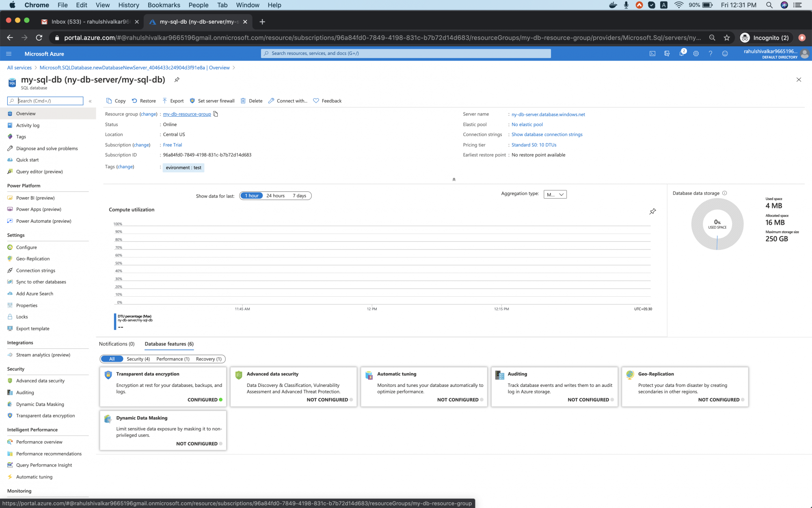Image resolution: width=812 pixels, height=508 pixels.
Task: Pin the database to dashboard
Action: (177, 80)
